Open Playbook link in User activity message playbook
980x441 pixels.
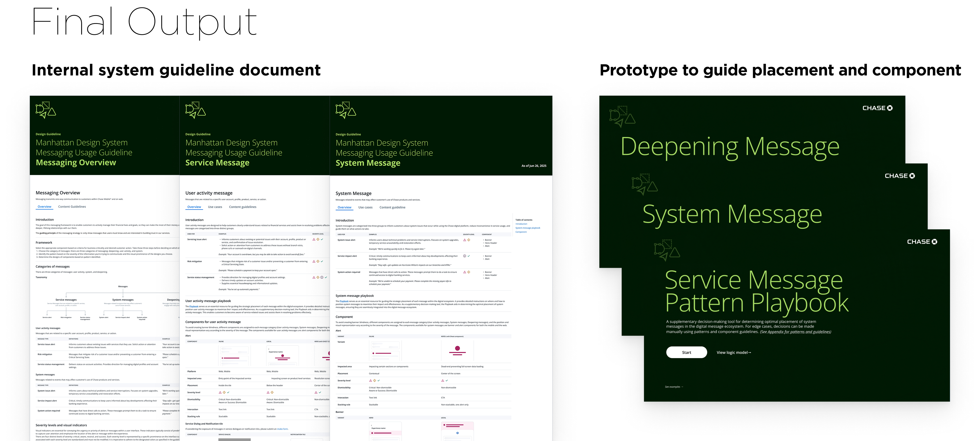[194, 307]
